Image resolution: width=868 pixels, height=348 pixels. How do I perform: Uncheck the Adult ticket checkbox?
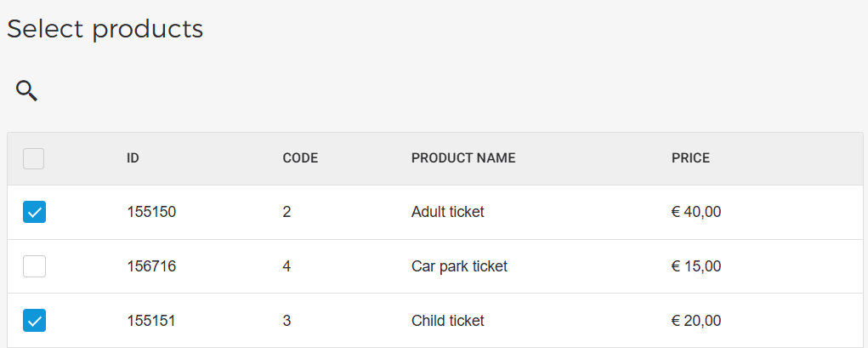click(34, 212)
